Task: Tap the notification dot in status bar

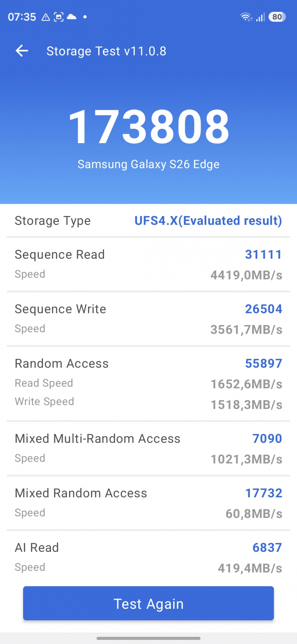Action: point(85,17)
